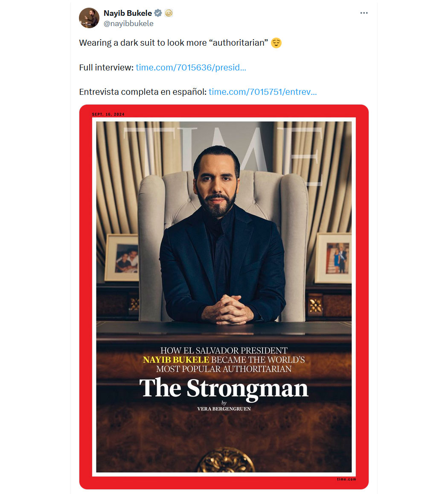Click the VERA BERGENGRUEN byline
Screen dimensions: 448x494
(224, 409)
